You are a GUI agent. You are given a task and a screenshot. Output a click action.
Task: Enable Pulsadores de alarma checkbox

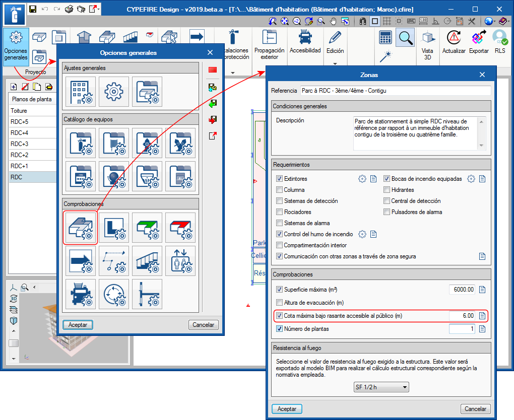(x=387, y=213)
